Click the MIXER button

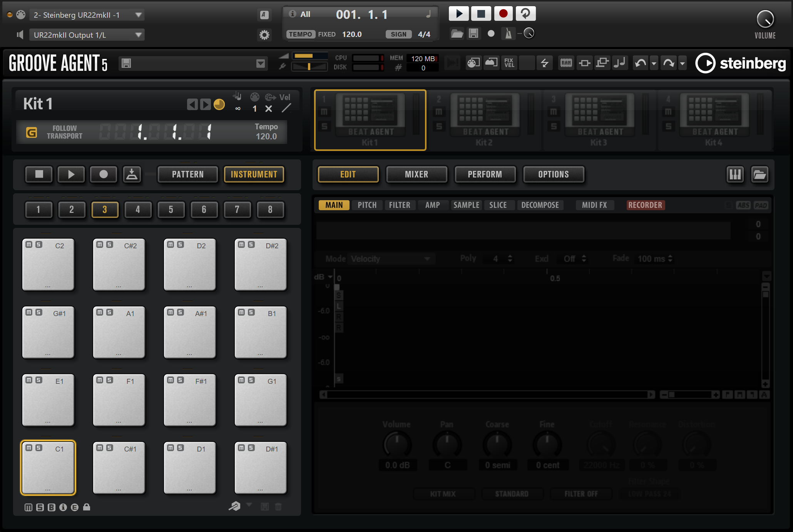click(417, 174)
